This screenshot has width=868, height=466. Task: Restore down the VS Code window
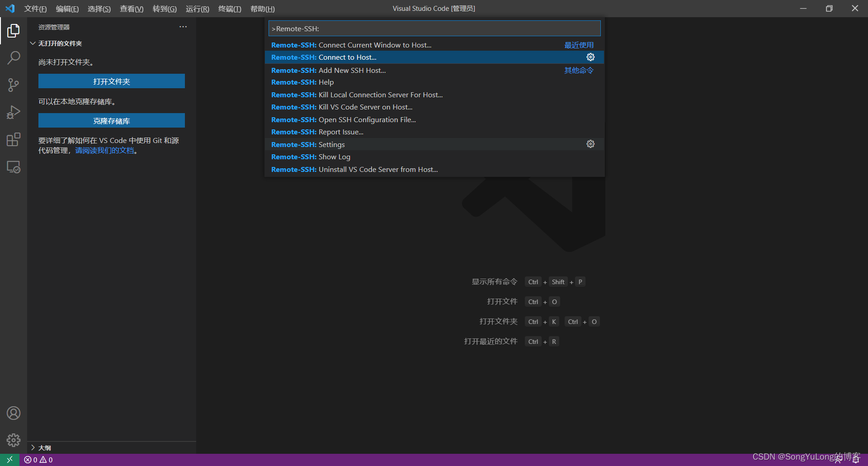coord(829,9)
